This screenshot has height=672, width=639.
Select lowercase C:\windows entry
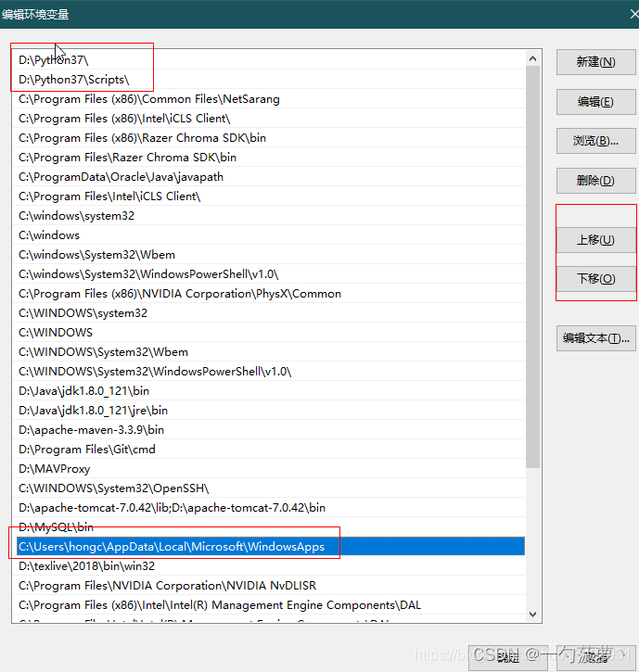[268, 235]
